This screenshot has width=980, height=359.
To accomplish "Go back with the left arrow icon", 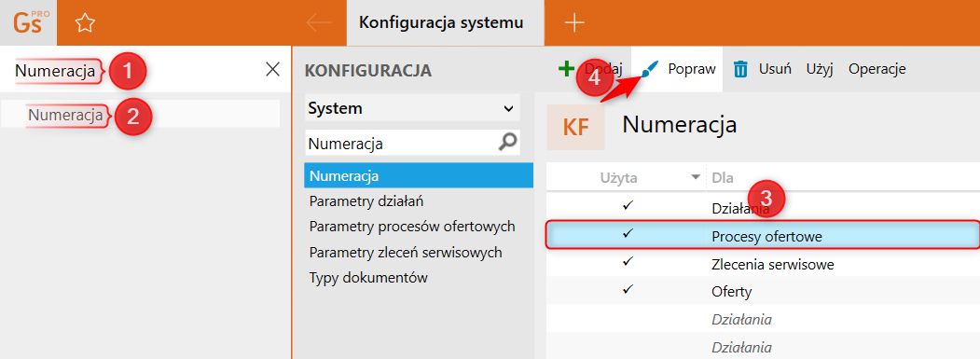I will coord(320,23).
